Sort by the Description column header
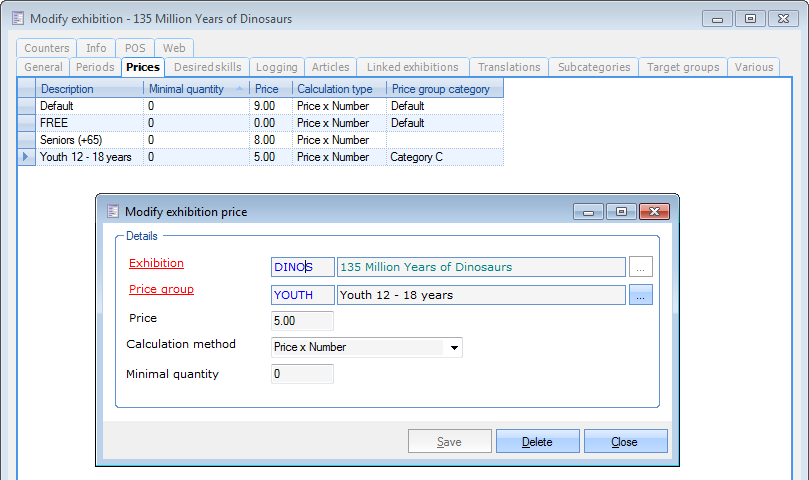The width and height of the screenshot is (809, 480). [89, 89]
